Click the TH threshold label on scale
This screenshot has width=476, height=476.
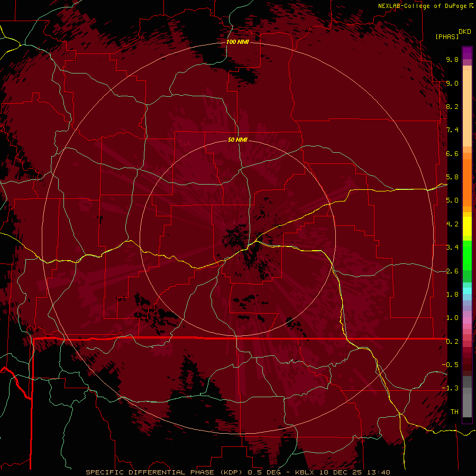(454, 411)
